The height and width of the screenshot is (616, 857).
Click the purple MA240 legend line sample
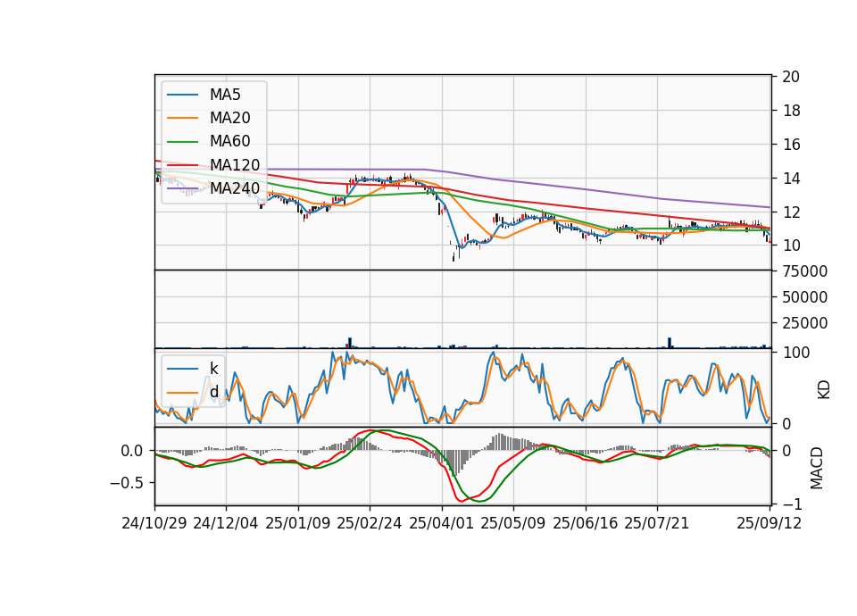click(182, 188)
